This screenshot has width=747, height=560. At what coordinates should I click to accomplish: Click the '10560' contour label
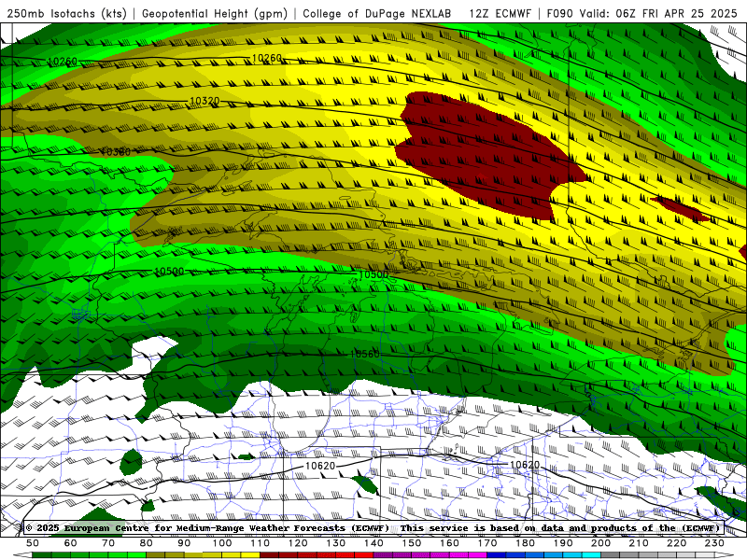click(365, 354)
